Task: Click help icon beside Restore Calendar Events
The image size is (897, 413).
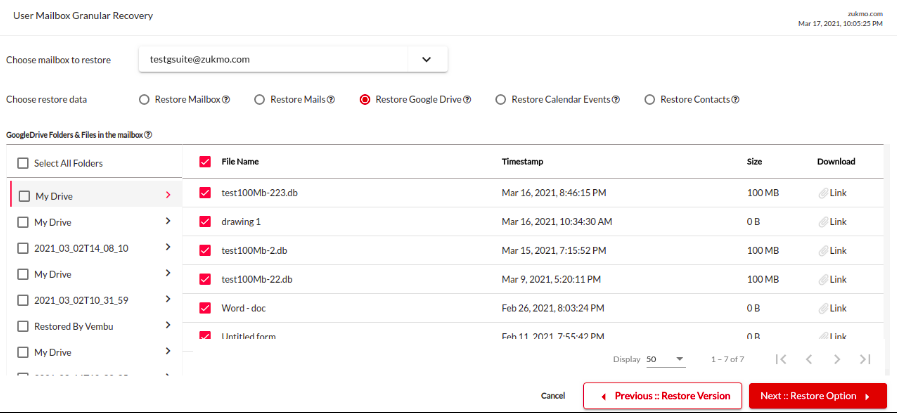Action: (616, 100)
